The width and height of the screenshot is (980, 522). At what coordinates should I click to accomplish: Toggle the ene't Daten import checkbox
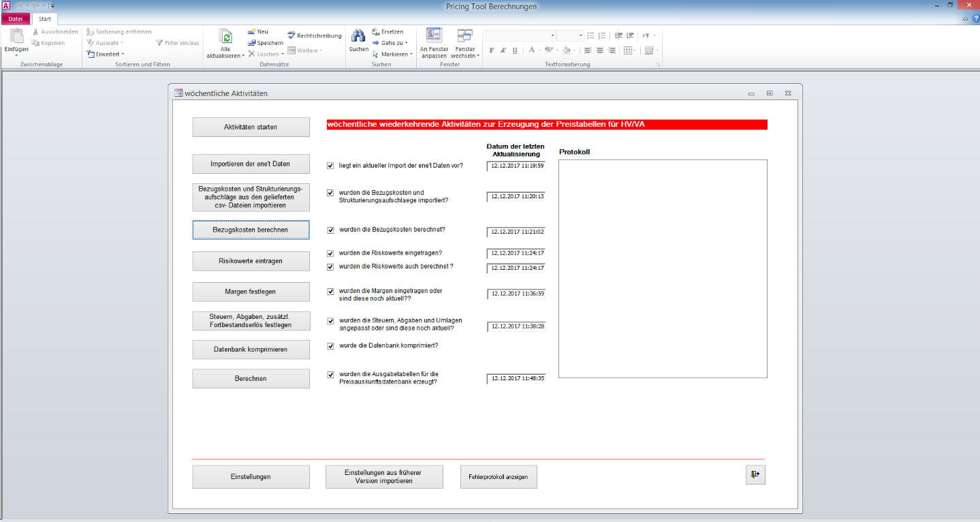(x=330, y=164)
